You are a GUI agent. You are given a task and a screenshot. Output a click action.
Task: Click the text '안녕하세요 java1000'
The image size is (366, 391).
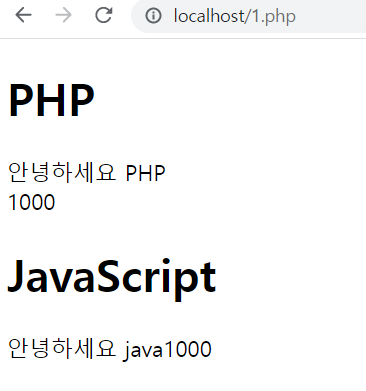tap(110, 349)
